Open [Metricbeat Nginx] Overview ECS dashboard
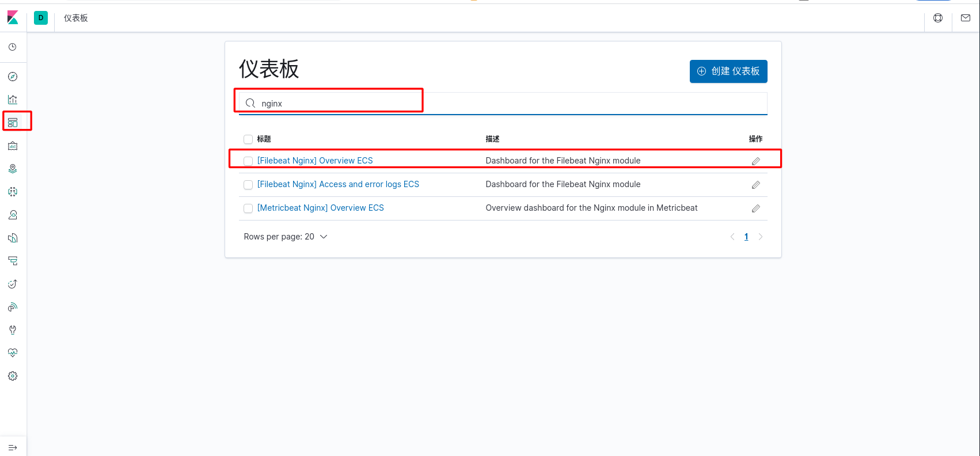This screenshot has height=456, width=980. click(x=321, y=208)
